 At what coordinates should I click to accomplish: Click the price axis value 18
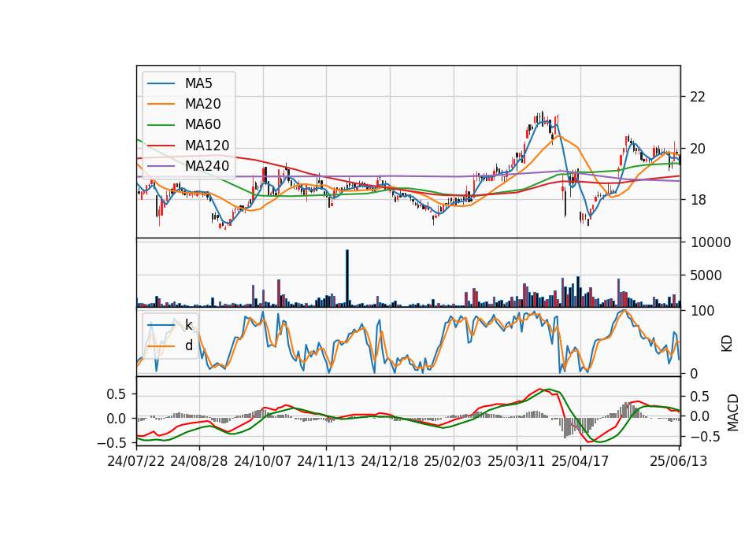tap(698, 200)
